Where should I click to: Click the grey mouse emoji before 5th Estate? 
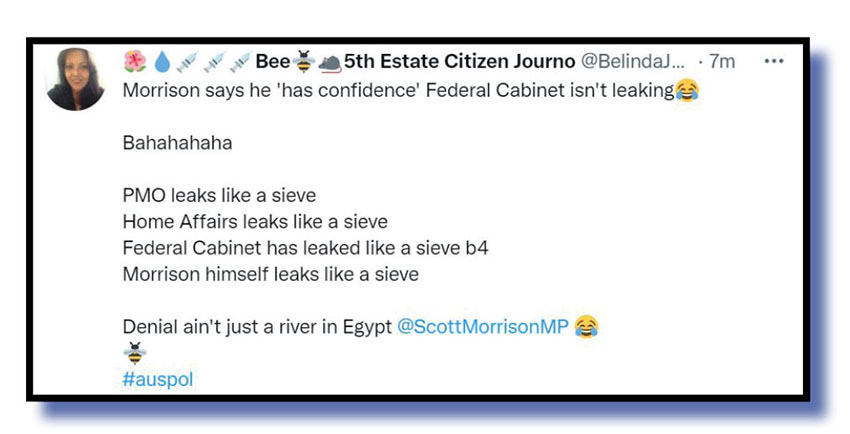coord(329,62)
